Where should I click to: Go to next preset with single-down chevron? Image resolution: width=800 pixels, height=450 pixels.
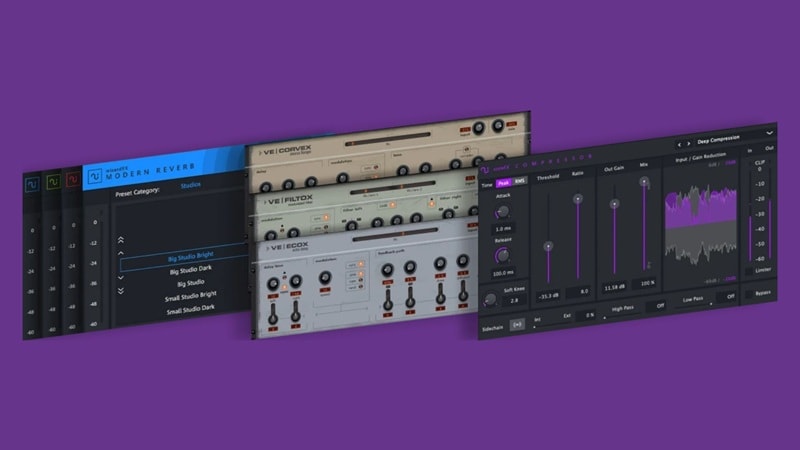[x=121, y=278]
